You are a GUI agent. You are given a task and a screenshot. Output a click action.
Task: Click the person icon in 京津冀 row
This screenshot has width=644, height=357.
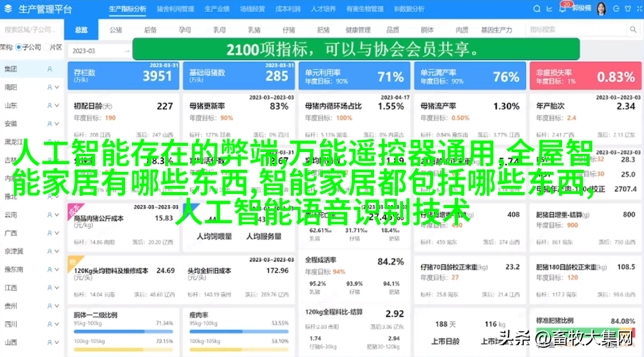[50, 251]
